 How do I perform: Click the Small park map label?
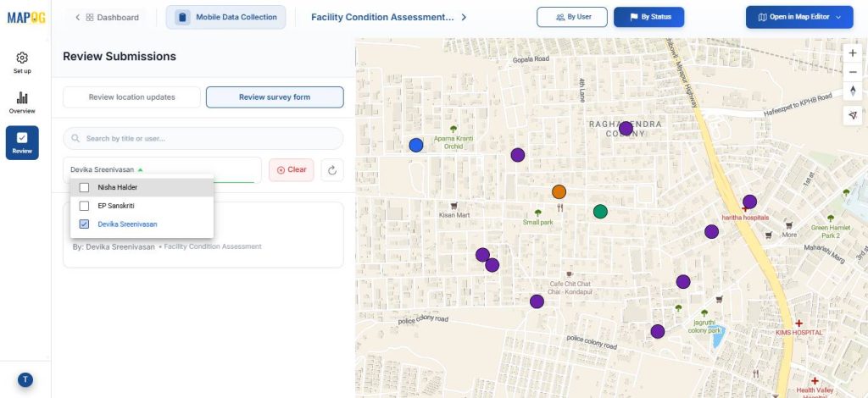[538, 222]
